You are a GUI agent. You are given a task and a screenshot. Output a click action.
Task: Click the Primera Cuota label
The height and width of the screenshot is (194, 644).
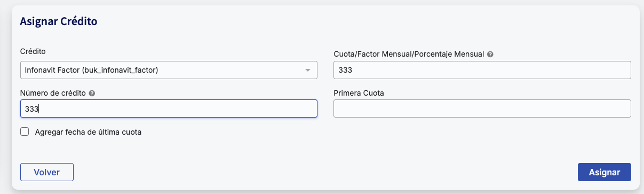[359, 93]
